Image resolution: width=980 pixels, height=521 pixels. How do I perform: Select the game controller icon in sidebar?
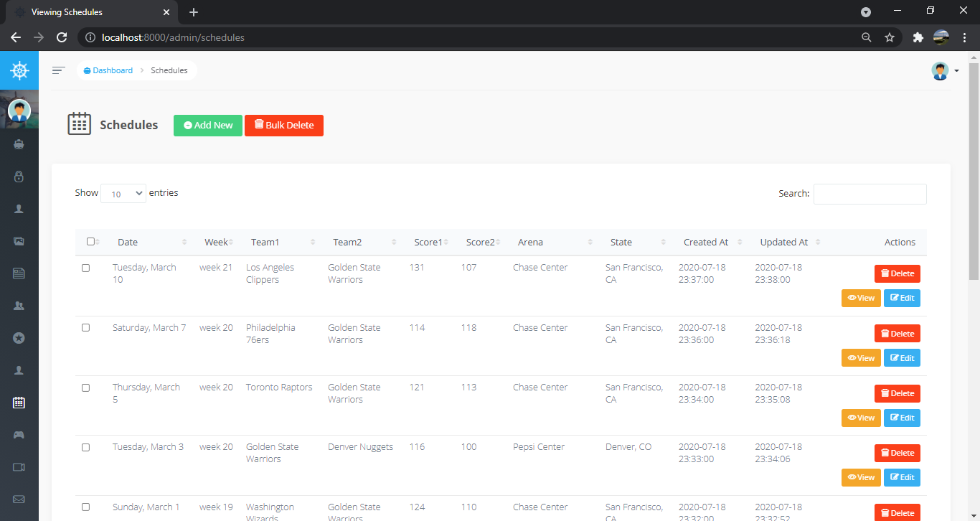(x=19, y=435)
